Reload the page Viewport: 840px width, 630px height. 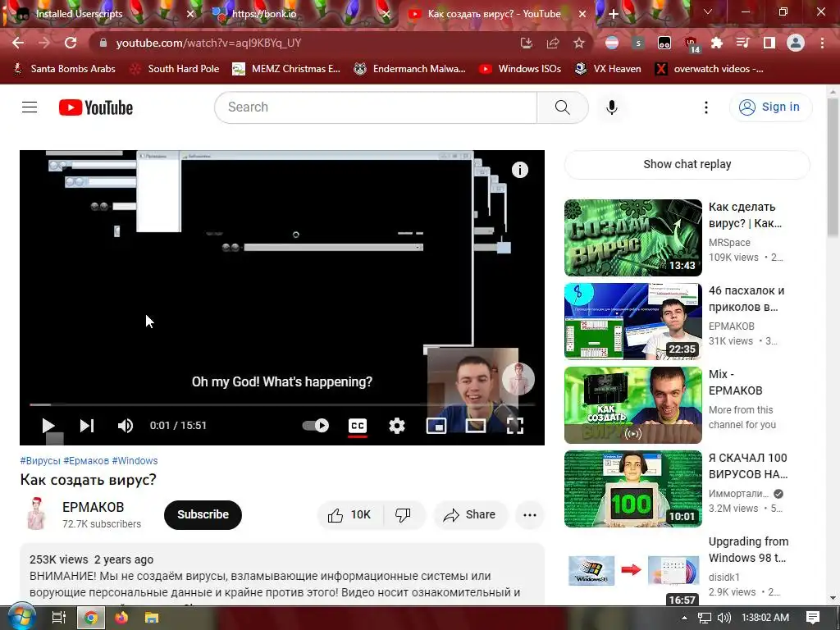coord(71,43)
